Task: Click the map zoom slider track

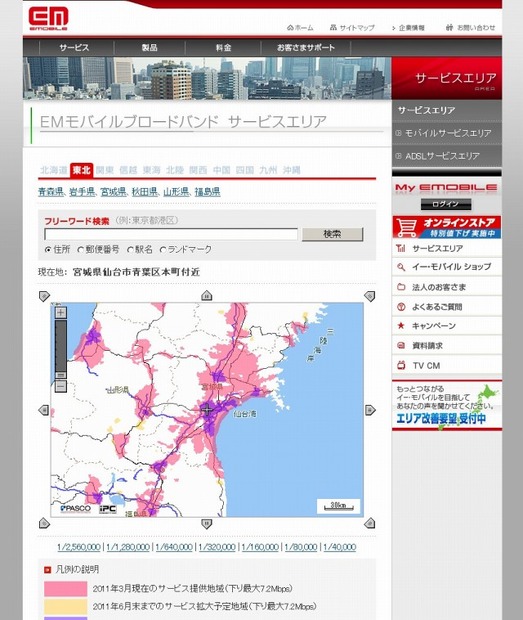Action: (x=60, y=349)
